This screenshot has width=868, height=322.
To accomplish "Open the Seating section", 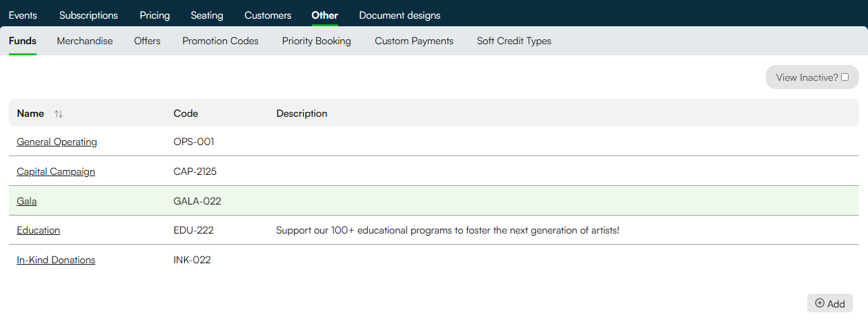I will click(207, 15).
